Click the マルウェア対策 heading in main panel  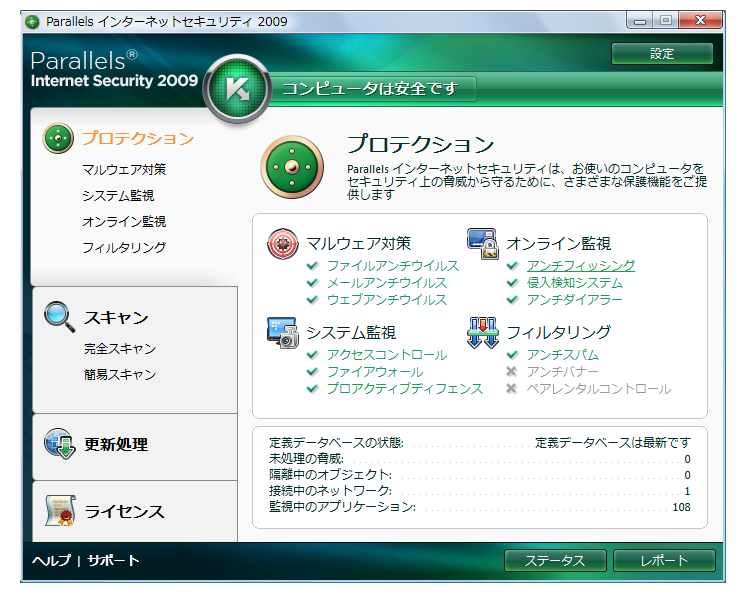pos(359,243)
